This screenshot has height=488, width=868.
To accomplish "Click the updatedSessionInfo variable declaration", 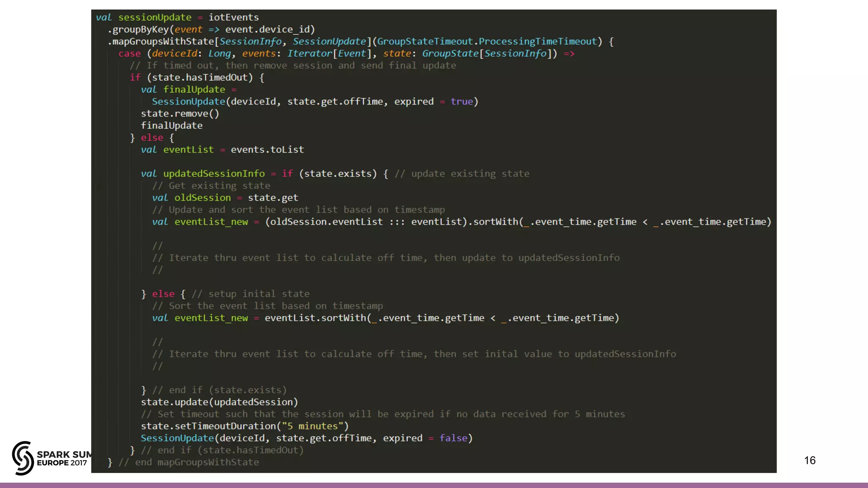I will click(x=214, y=174).
